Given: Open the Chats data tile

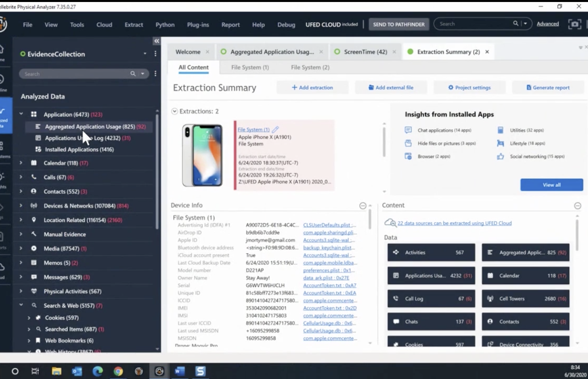Looking at the screenshot, I should click(x=431, y=322).
